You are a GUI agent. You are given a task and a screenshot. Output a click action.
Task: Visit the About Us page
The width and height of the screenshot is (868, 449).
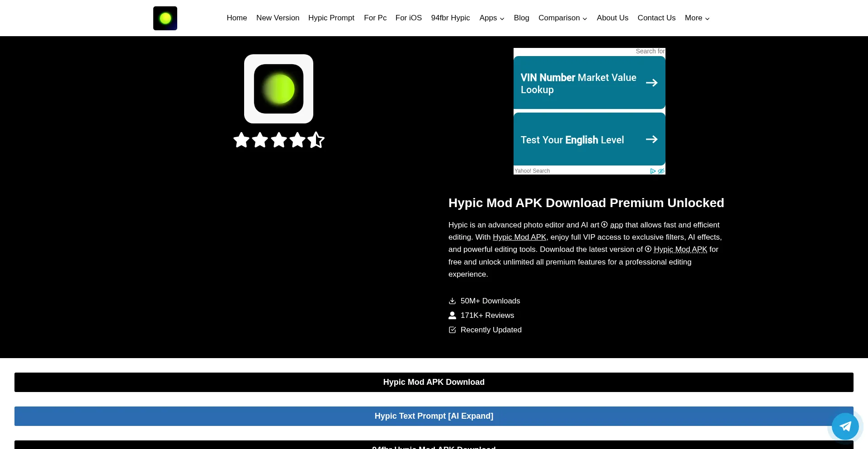[613, 18]
